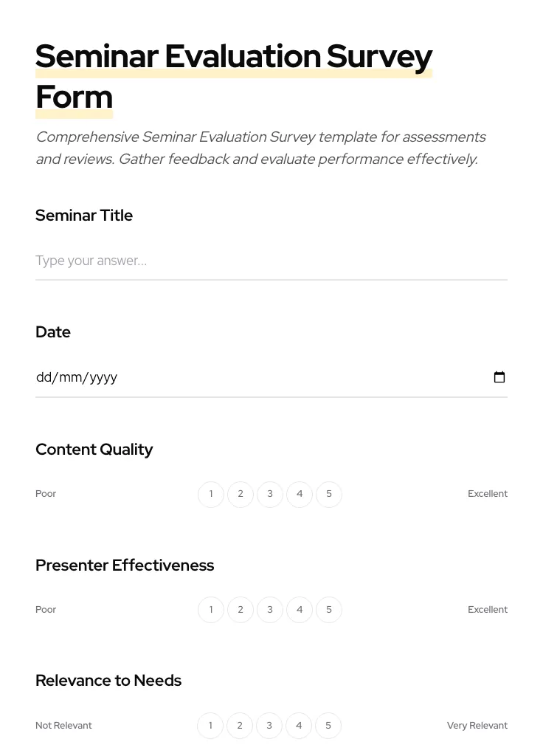Click the dd/mm/yyyy date field
The width and height of the screenshot is (543, 756).
click(221, 377)
